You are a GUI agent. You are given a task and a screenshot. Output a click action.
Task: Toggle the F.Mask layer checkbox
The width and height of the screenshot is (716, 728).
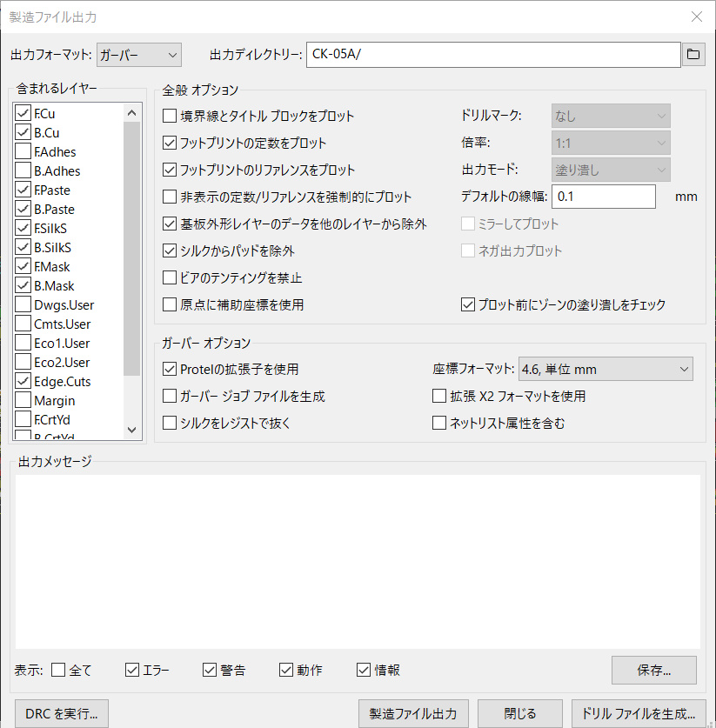click(x=23, y=266)
